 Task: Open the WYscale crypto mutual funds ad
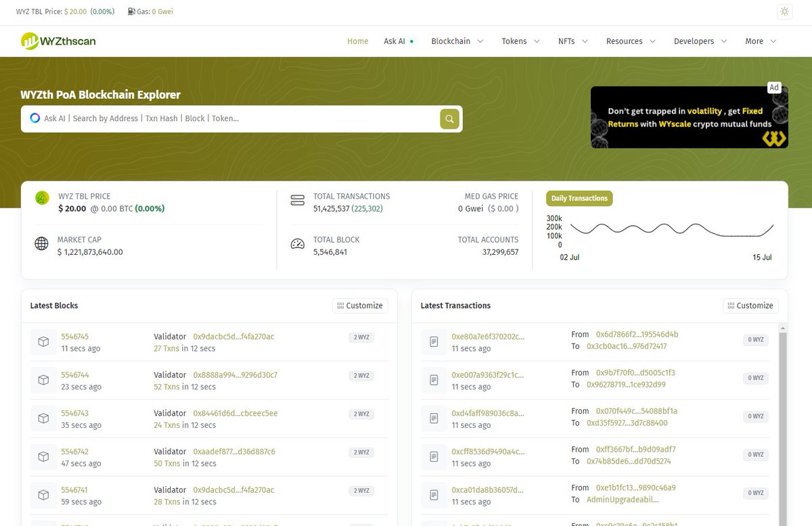click(689, 117)
